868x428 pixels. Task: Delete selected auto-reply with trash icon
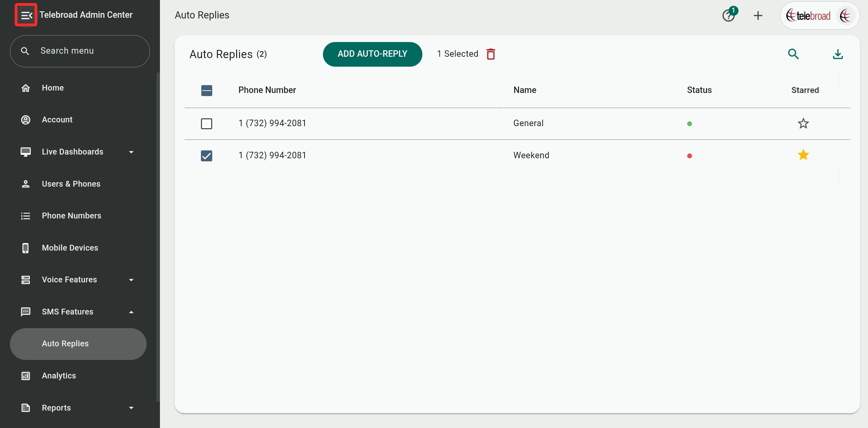(491, 54)
